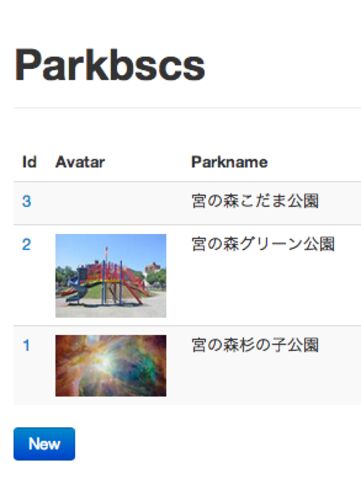Open the park record with Id 2
The height and width of the screenshot is (500, 361).
(27, 245)
